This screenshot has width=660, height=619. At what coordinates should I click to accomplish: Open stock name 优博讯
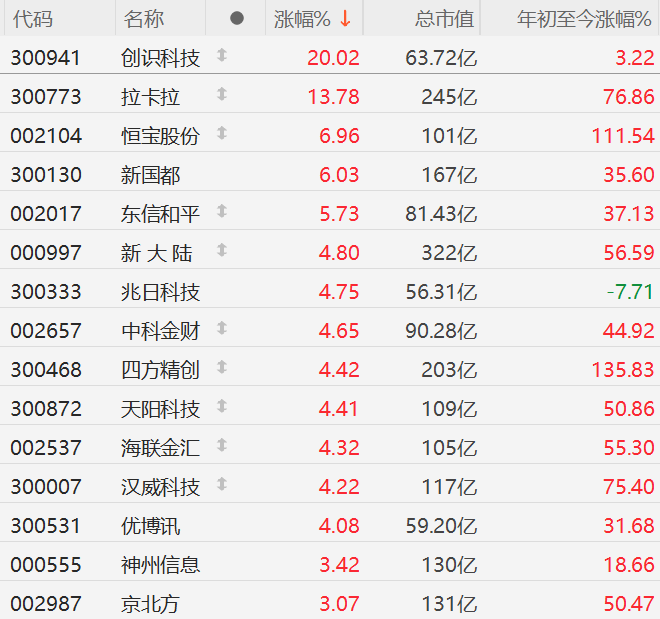pyautogui.click(x=150, y=526)
